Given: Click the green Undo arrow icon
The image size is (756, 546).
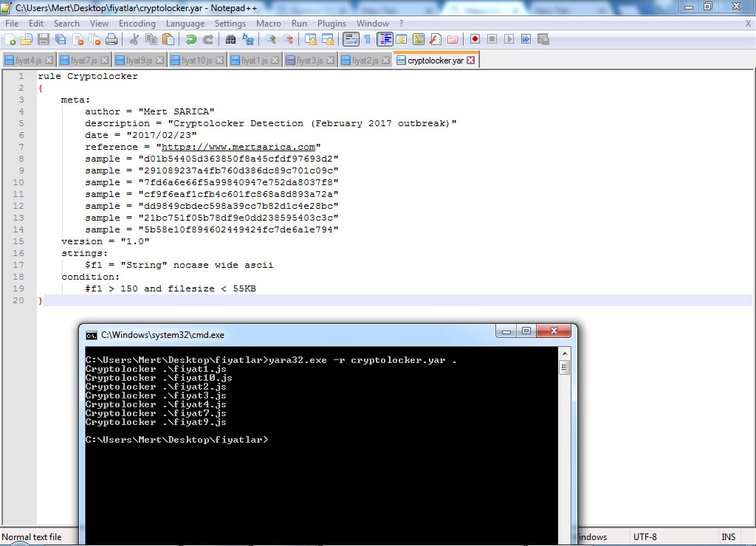Looking at the screenshot, I should (191, 40).
